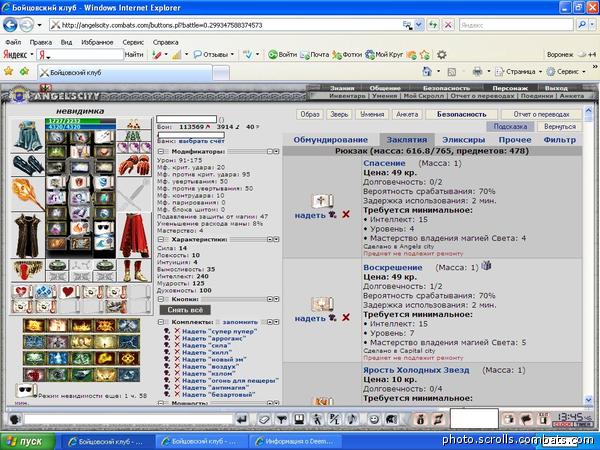Select the fire staff weapon slot
The image size is (600, 450).
coord(28,194)
